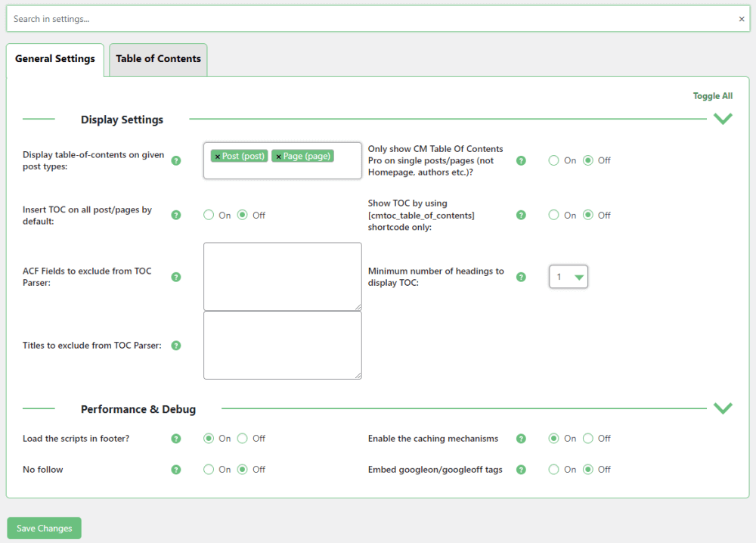The width and height of the screenshot is (756, 543).
Task: Select the General Settings tab
Action: tap(55, 59)
